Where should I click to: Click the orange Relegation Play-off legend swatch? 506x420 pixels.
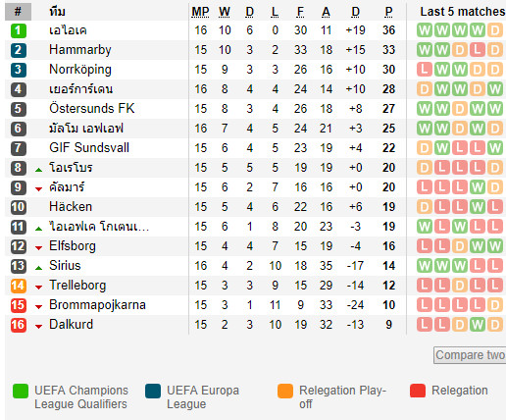[x=285, y=392]
